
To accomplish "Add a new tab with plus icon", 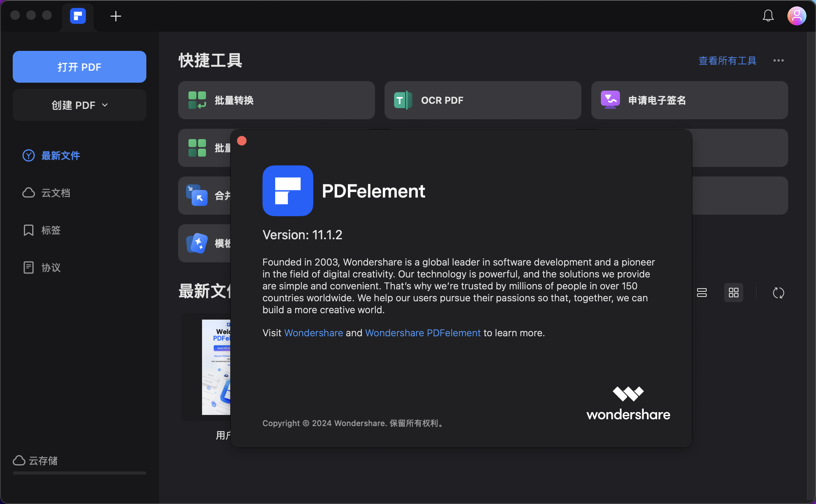I will [116, 16].
